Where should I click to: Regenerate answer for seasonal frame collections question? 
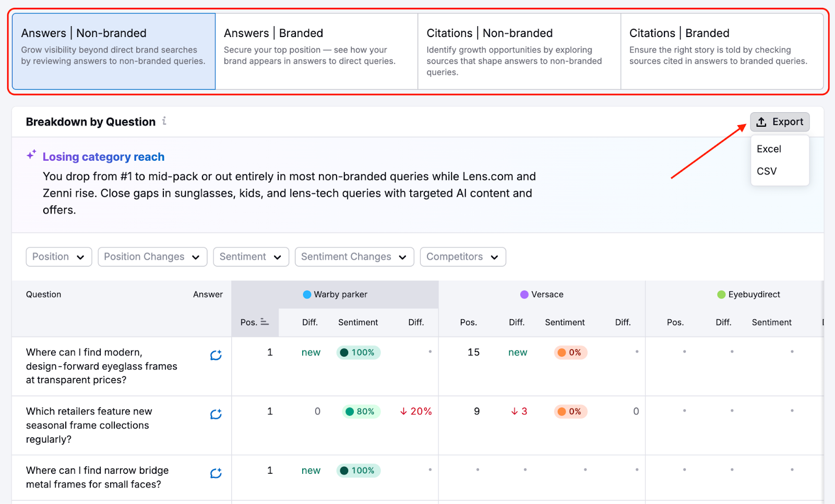pos(216,414)
